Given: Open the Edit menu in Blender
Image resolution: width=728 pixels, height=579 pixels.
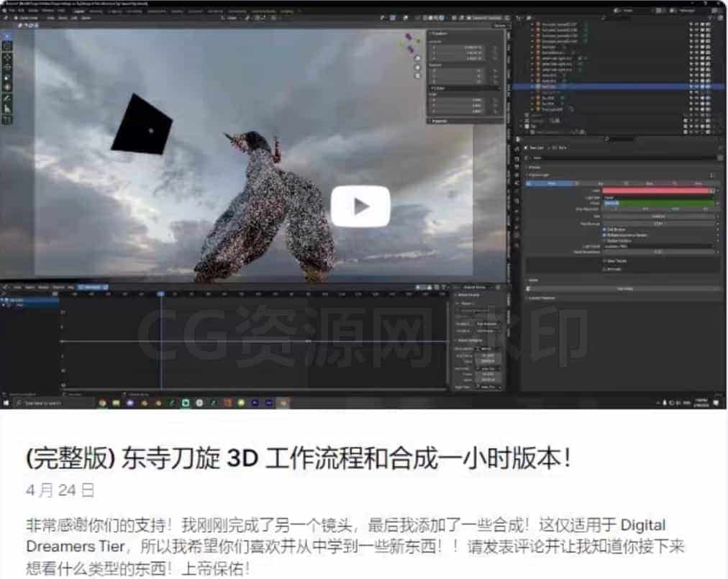Looking at the screenshot, I should [22, 10].
